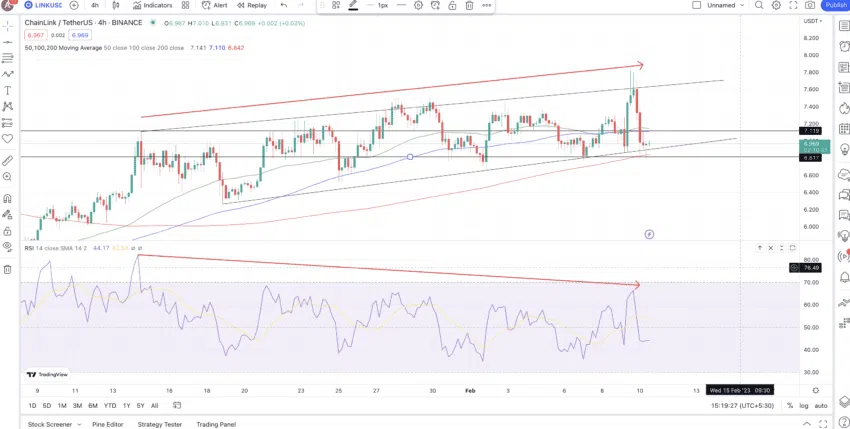Take a chart snapshot with camera icon

point(810,5)
